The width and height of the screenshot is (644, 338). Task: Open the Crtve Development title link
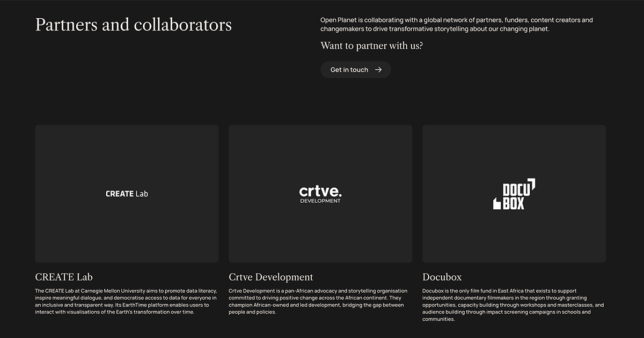[x=270, y=277]
